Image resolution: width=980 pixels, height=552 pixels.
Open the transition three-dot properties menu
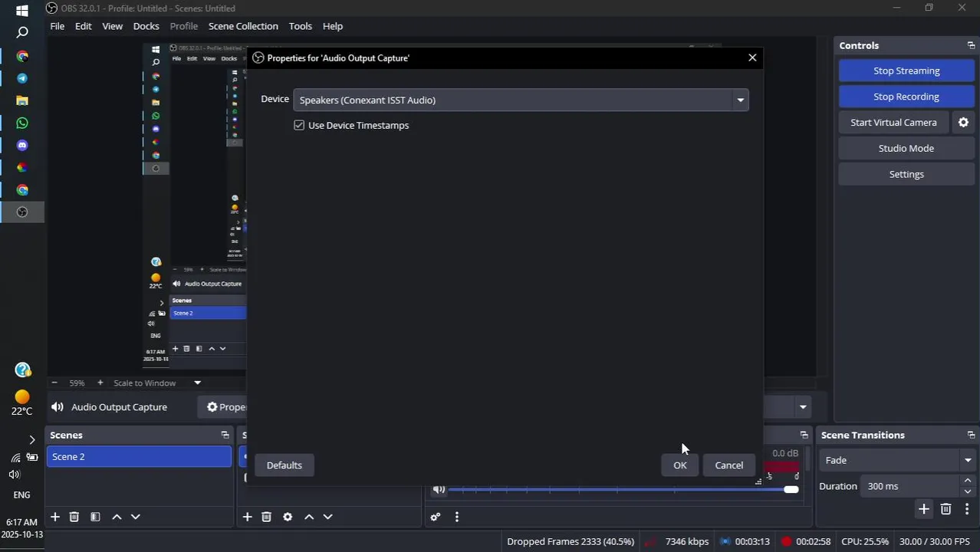967,510
